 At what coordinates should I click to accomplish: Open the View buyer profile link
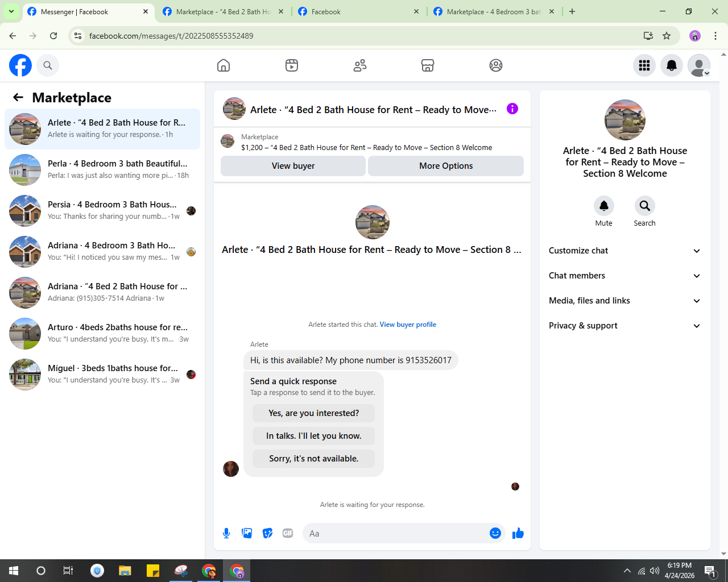pyautogui.click(x=408, y=325)
